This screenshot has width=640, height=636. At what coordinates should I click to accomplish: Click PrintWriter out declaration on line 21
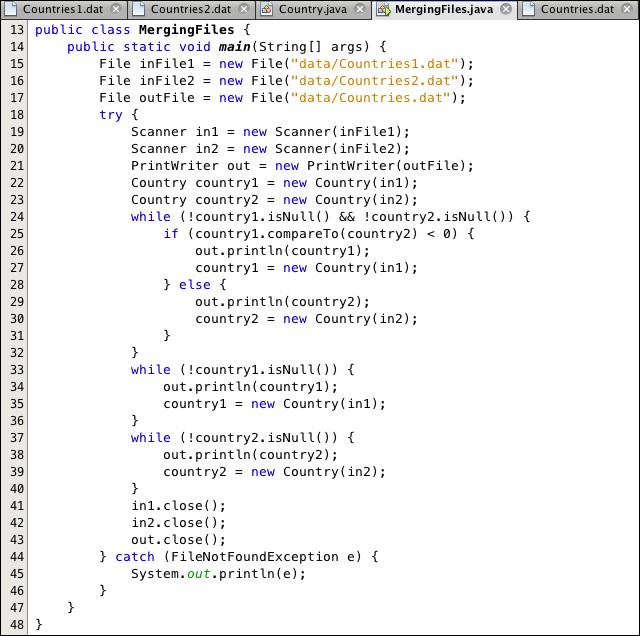302,166
